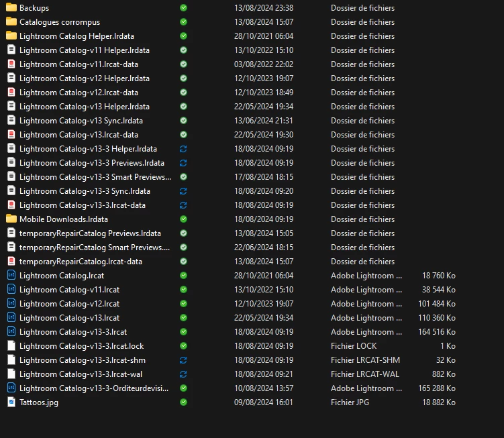Click size 38 544 Ko
The image size is (504, 438).
click(439, 290)
